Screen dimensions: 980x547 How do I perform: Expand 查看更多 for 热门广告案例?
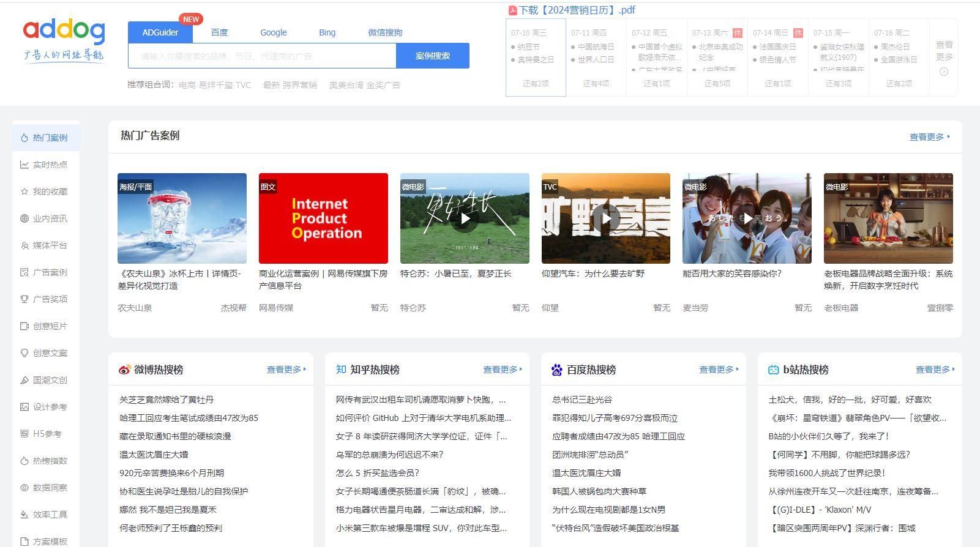click(930, 137)
